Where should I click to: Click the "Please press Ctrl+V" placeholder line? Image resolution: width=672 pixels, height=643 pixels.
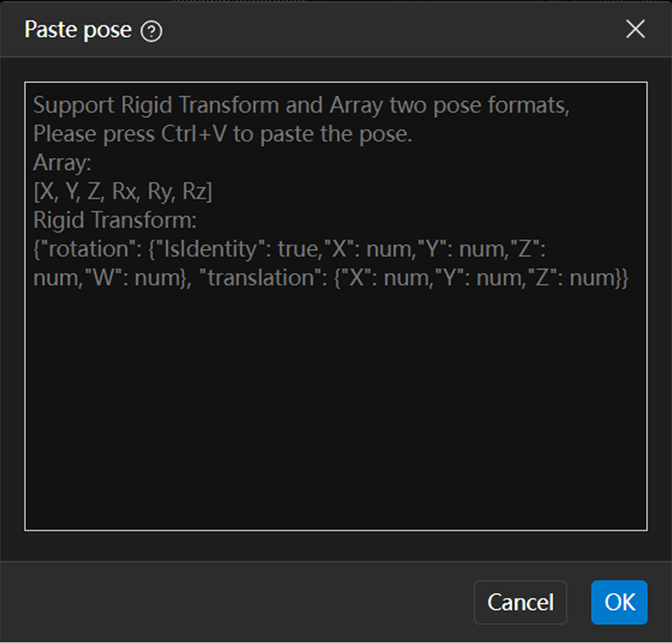point(222,135)
